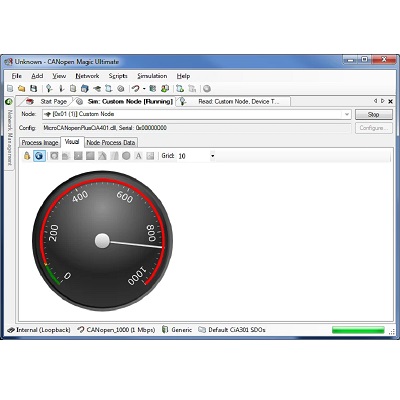This screenshot has height=400, width=400.
Task: Click the text 'A' tool icon
Action: pos(138,156)
